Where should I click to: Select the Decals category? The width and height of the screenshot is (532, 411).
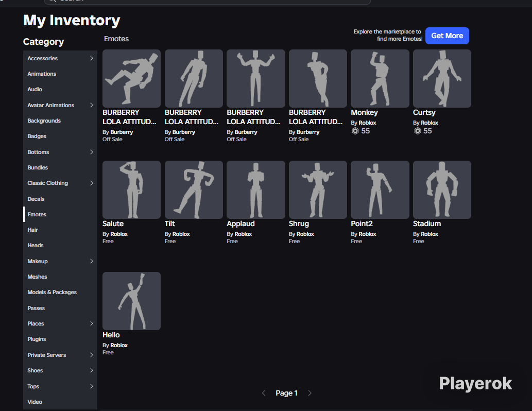[x=60, y=199]
